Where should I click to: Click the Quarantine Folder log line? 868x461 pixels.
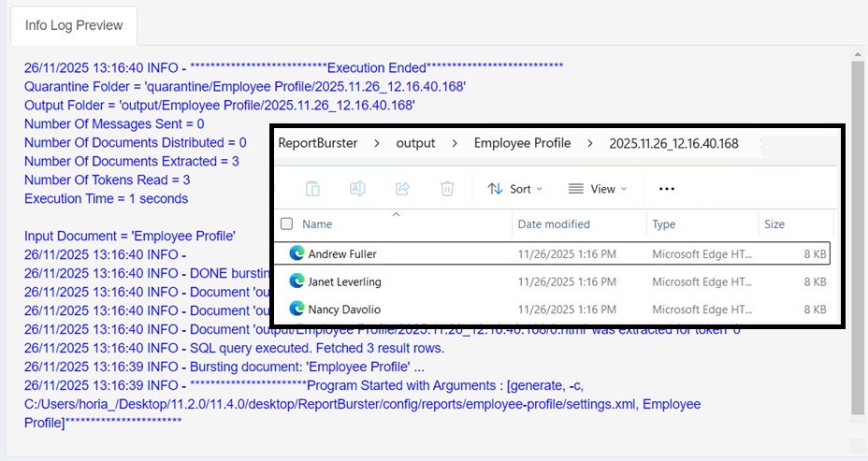245,87
